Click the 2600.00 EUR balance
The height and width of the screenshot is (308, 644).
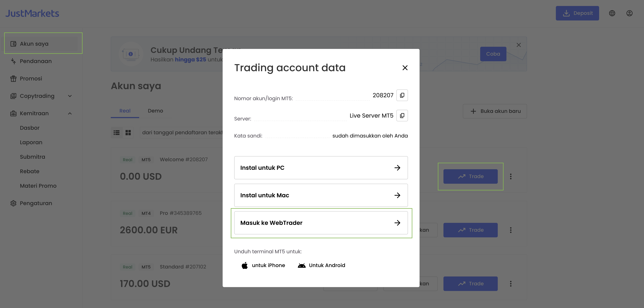(x=148, y=230)
